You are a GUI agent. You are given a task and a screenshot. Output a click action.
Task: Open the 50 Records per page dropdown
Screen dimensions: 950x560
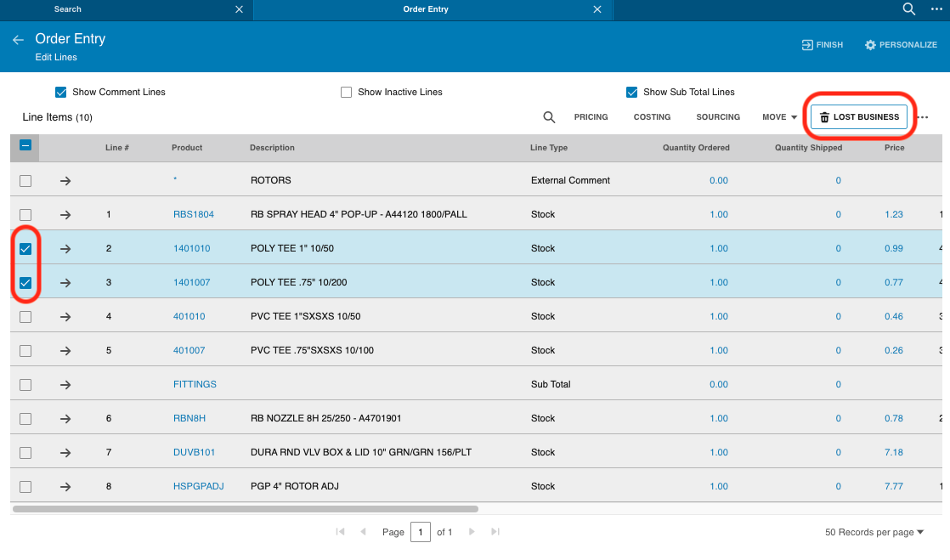[874, 532]
